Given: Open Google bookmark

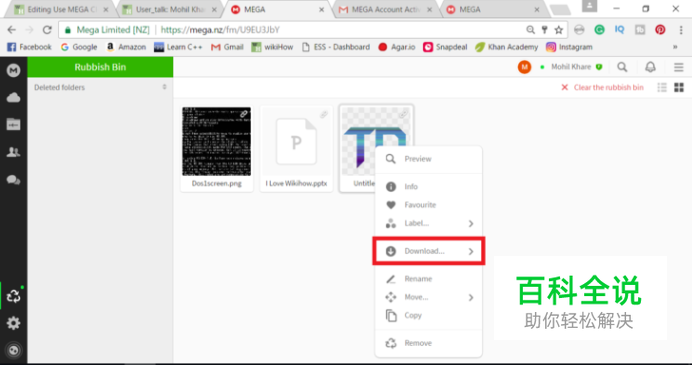Looking at the screenshot, I should [x=79, y=47].
